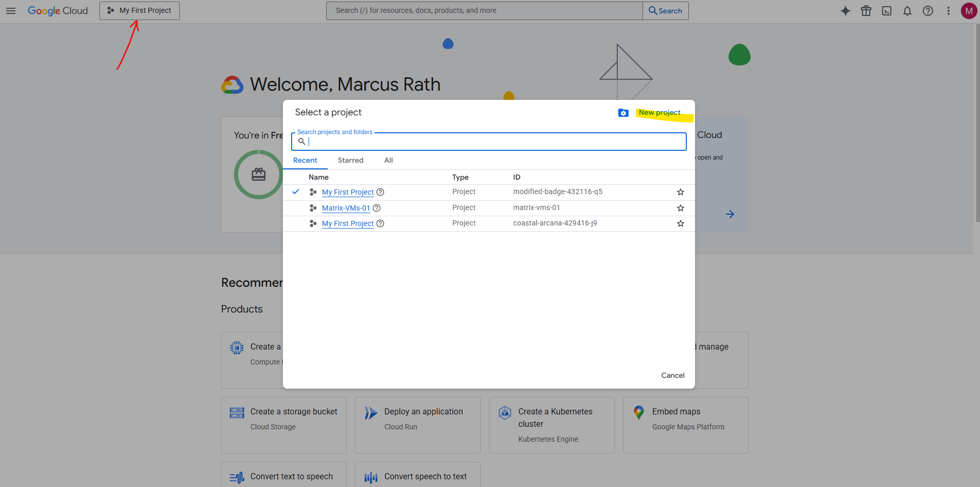Viewport: 980px width, 487px height.
Task: Click the Google Cloud logo
Action: (x=58, y=11)
